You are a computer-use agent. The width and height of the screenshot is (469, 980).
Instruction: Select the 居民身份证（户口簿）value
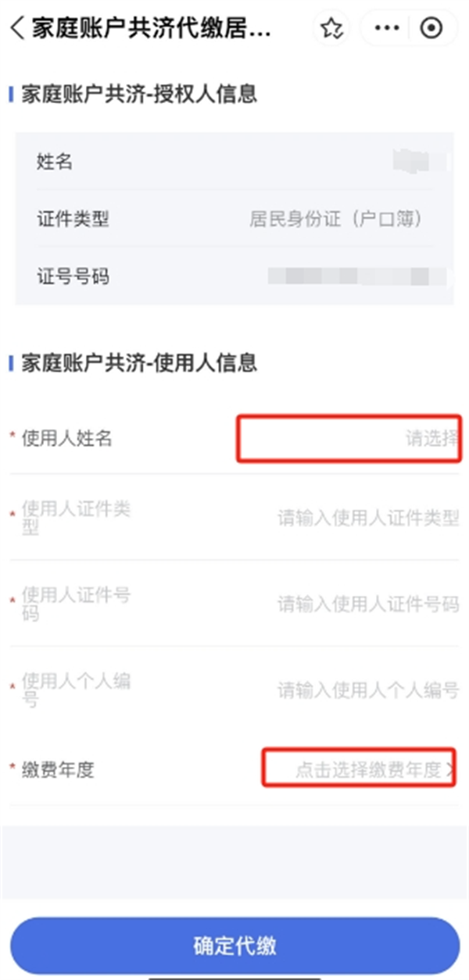[x=336, y=219]
